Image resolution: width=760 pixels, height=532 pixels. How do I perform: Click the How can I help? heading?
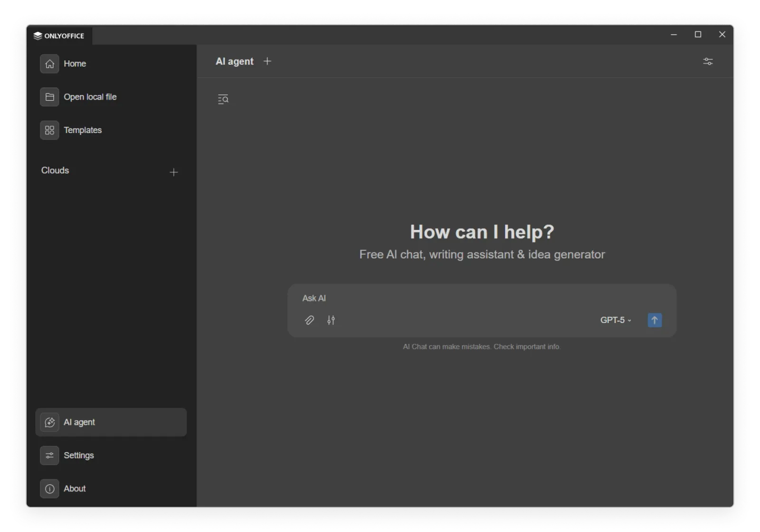point(482,232)
